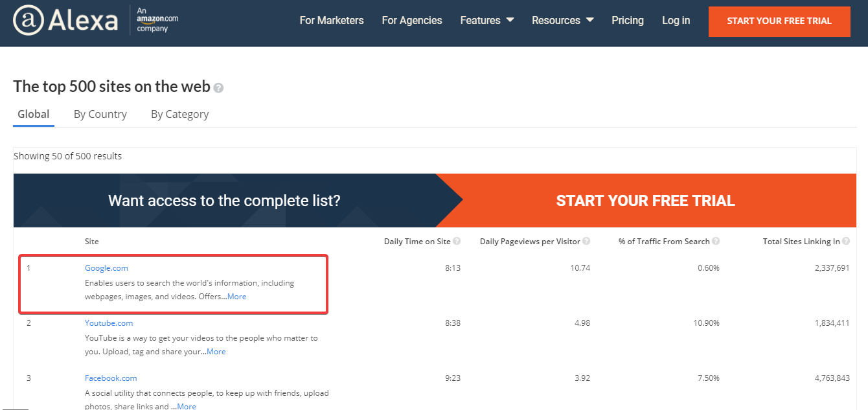
Task: Click Google's search traffic value 0.60%
Action: [x=709, y=268]
